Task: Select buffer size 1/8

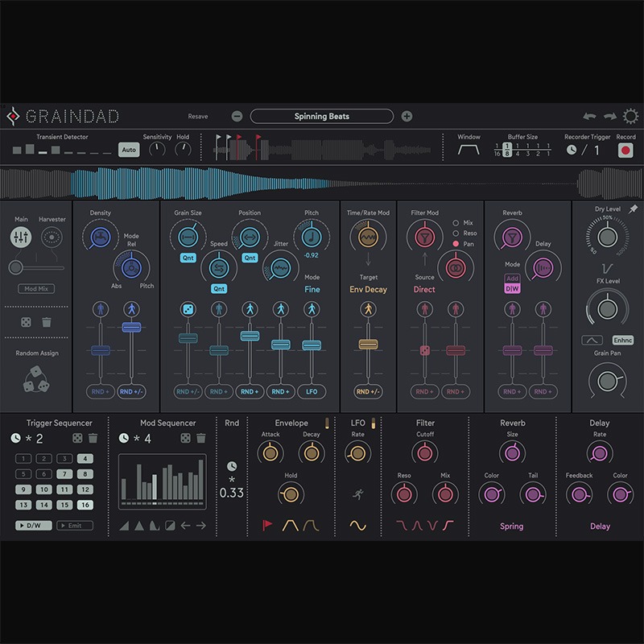Action: click(x=507, y=150)
